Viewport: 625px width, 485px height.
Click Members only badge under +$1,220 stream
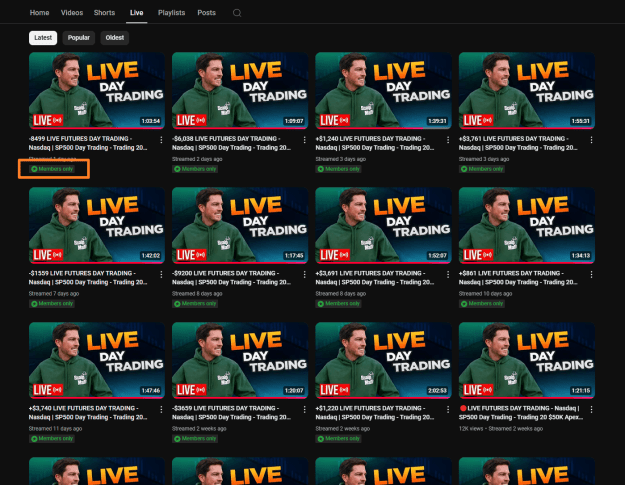click(339, 439)
